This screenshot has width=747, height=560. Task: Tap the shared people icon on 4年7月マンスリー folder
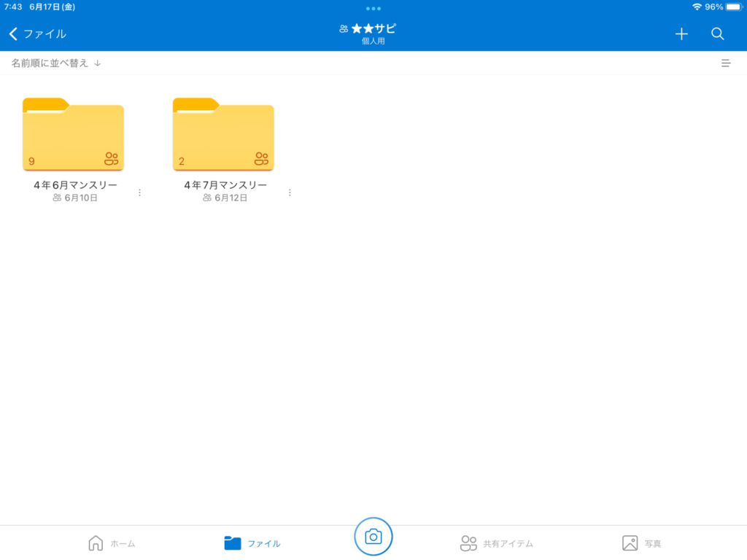point(261,158)
